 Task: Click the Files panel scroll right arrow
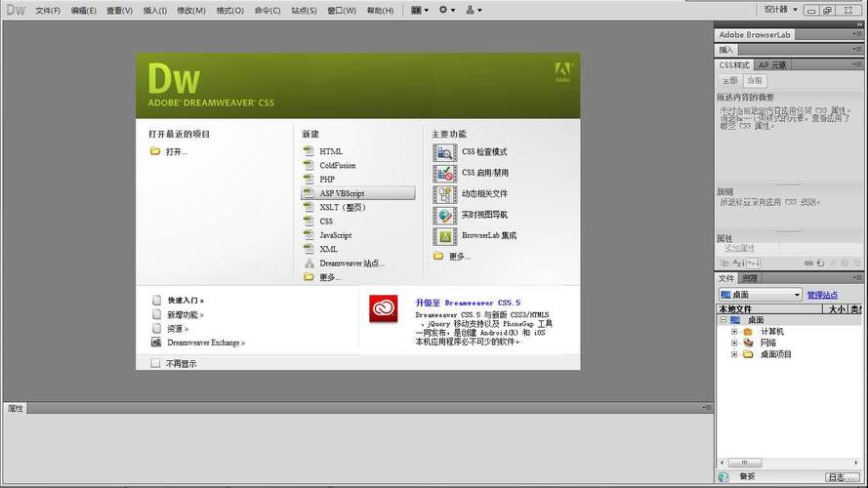coord(856,463)
